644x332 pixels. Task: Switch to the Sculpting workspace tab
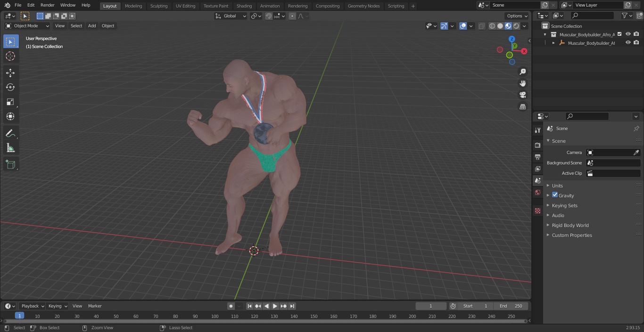[159, 6]
